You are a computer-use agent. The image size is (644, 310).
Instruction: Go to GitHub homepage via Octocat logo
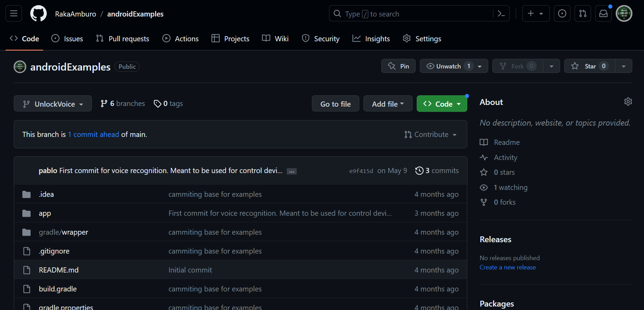coord(38,14)
